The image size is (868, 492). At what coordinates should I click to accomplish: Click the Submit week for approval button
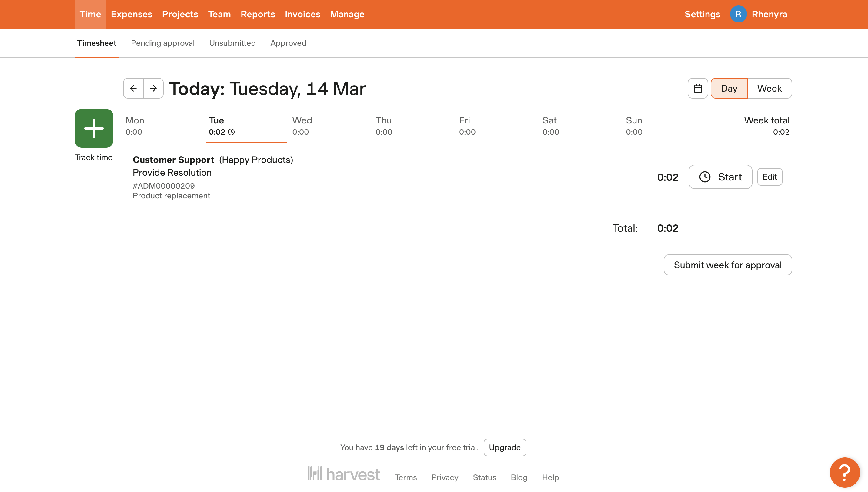point(728,265)
